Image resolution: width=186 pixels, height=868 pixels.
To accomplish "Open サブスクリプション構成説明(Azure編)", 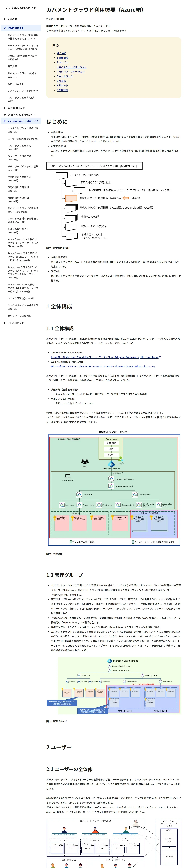I will coord(23,130).
